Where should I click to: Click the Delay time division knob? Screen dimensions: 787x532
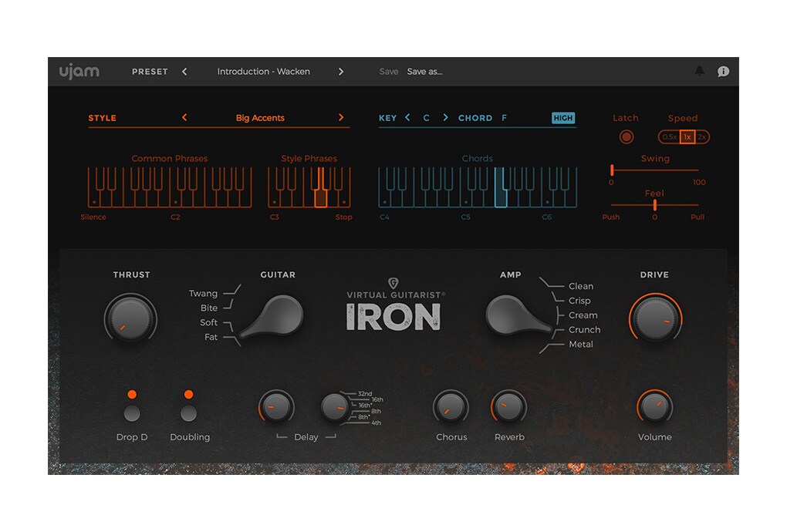coord(334,406)
